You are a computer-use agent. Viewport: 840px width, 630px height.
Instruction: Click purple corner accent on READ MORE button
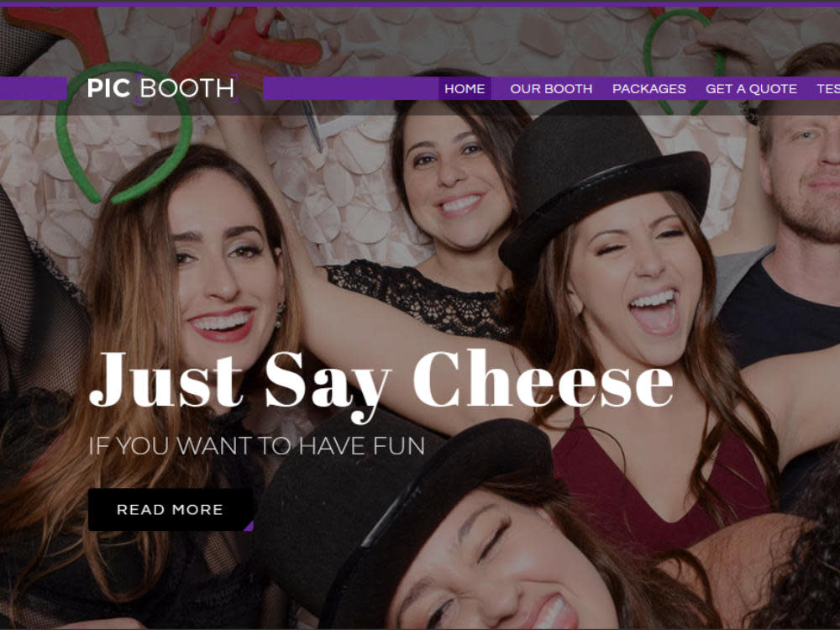tap(249, 527)
